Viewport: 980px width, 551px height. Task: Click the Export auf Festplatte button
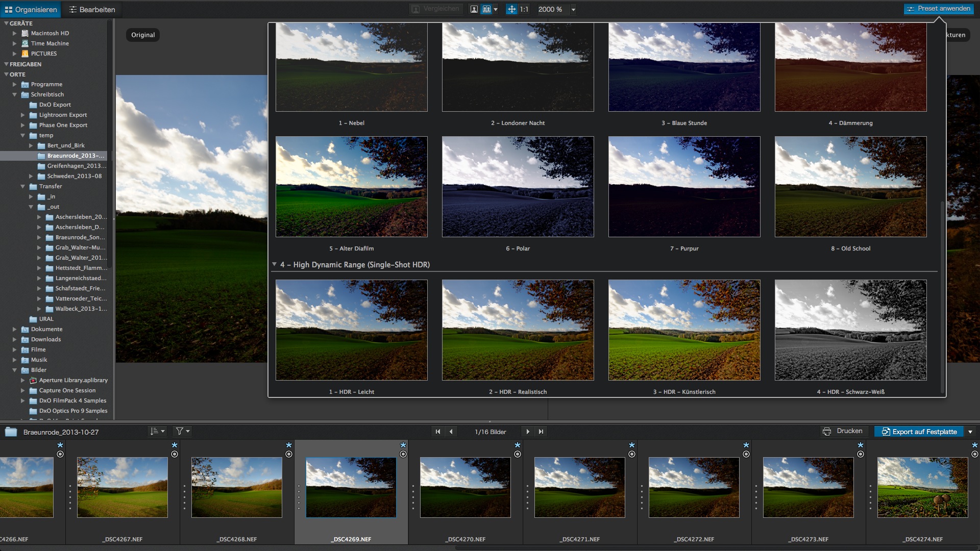tap(919, 432)
